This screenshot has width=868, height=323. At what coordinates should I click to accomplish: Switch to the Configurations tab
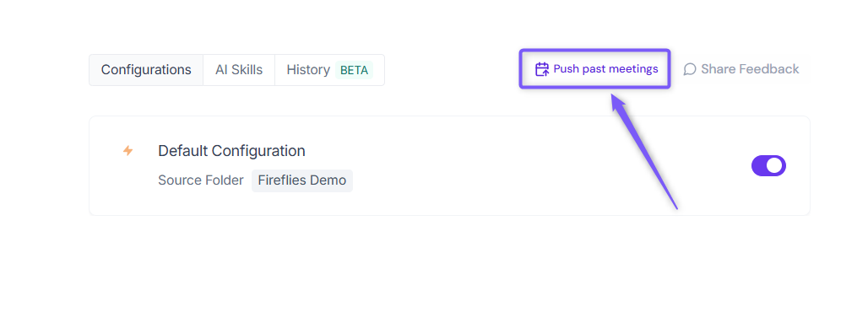146,70
